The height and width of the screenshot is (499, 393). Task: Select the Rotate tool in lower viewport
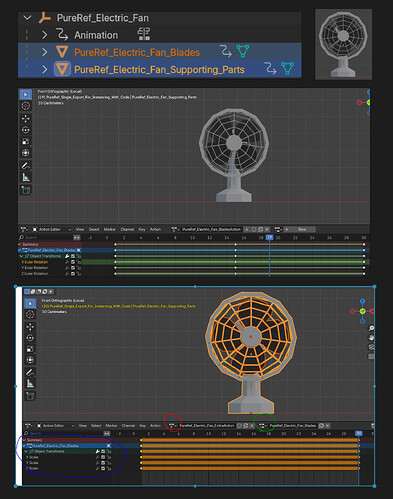(30, 338)
